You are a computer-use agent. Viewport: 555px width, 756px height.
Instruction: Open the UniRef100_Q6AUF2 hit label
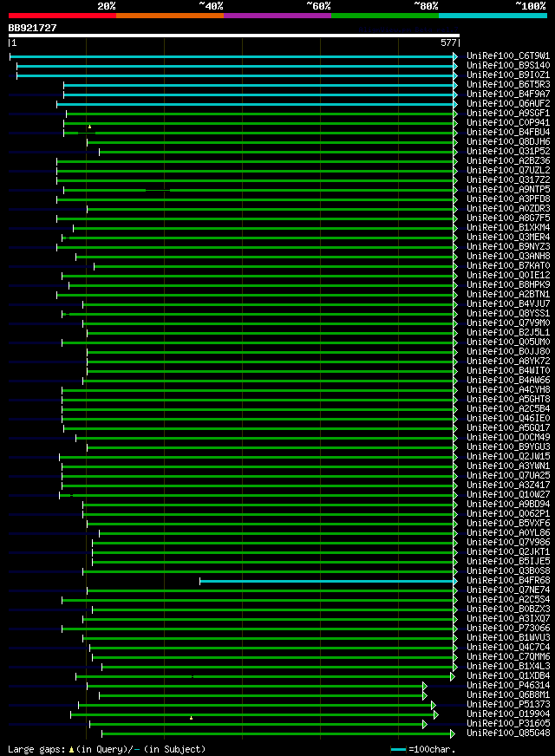click(x=508, y=104)
